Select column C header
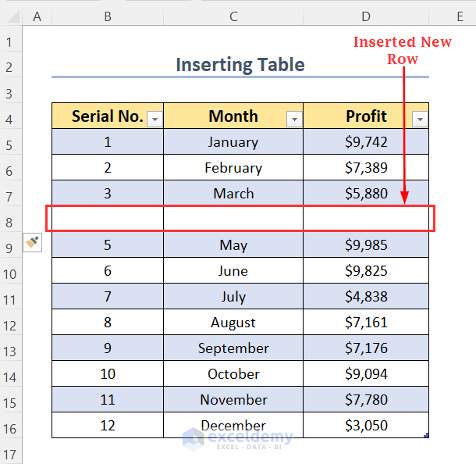This screenshot has height=464, width=476. (233, 16)
